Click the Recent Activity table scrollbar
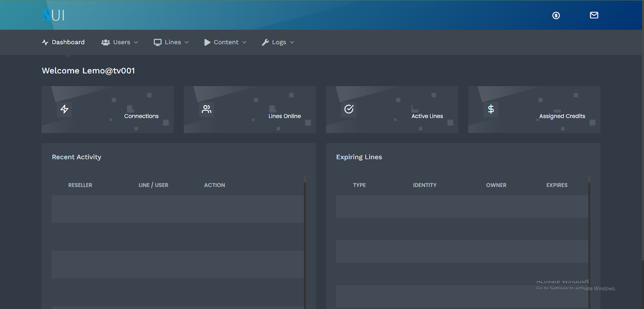The image size is (644, 309). 305,242
